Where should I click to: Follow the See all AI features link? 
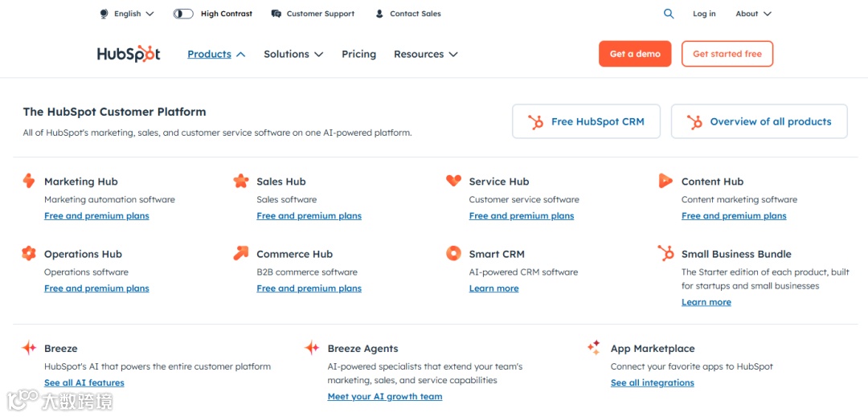(x=84, y=382)
